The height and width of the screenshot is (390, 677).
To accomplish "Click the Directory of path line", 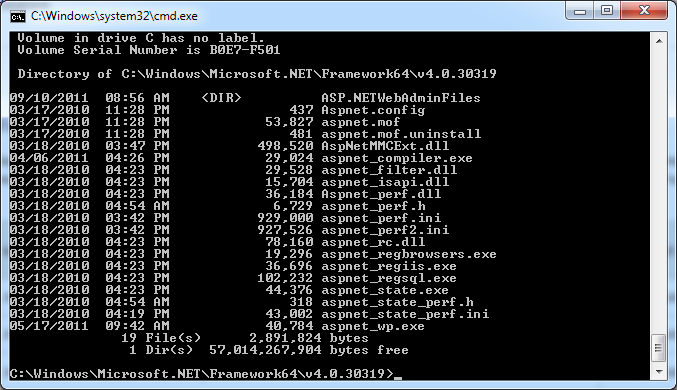I will point(257,74).
